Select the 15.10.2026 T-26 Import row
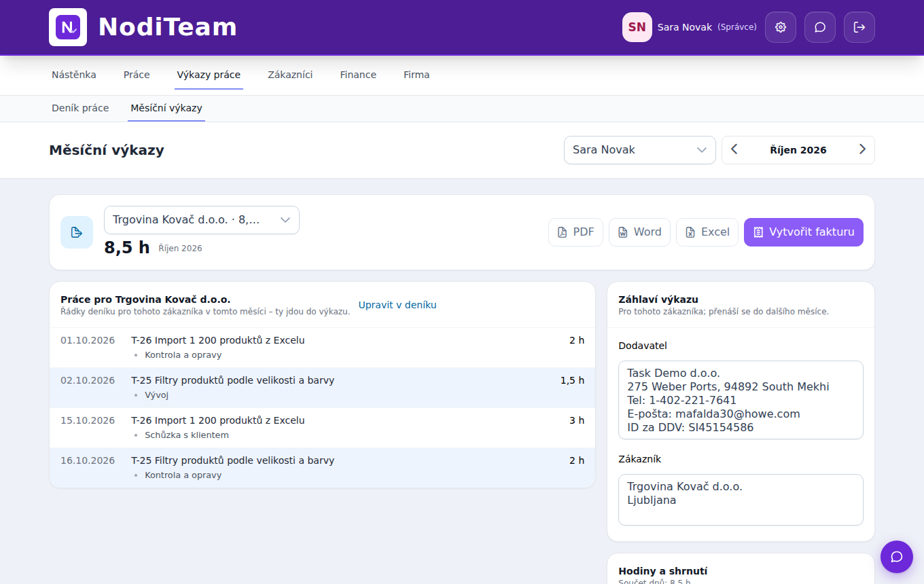 tap(323, 428)
